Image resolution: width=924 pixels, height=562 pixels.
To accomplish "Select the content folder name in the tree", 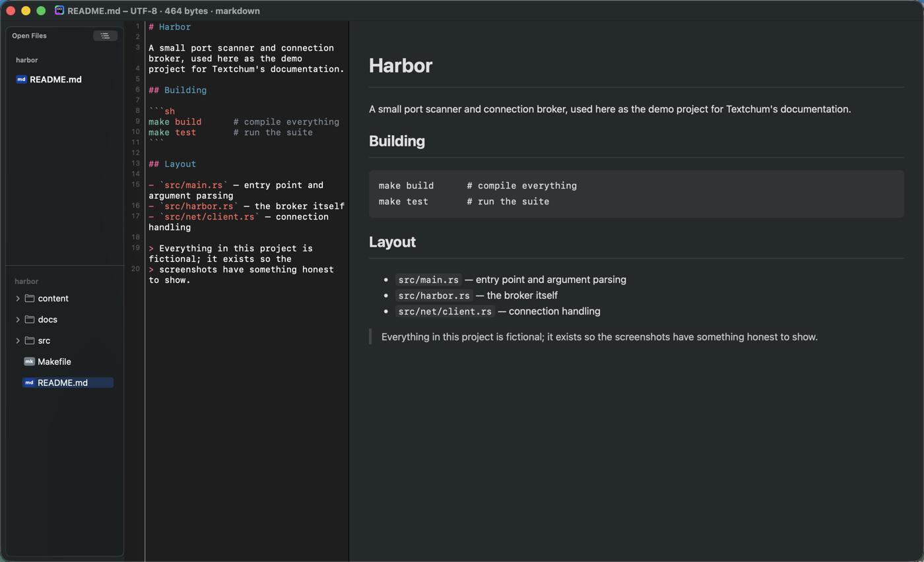I will (x=53, y=298).
